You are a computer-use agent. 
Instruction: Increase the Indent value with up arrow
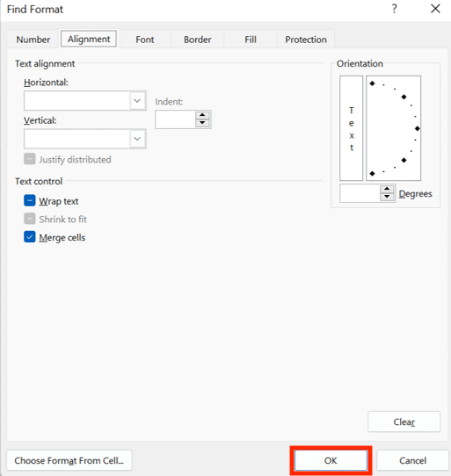[202, 115]
